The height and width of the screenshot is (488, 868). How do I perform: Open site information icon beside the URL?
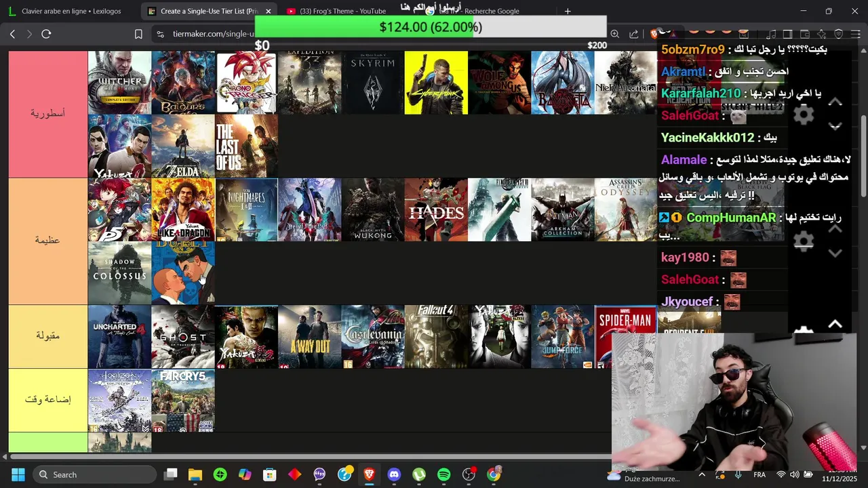coord(159,34)
